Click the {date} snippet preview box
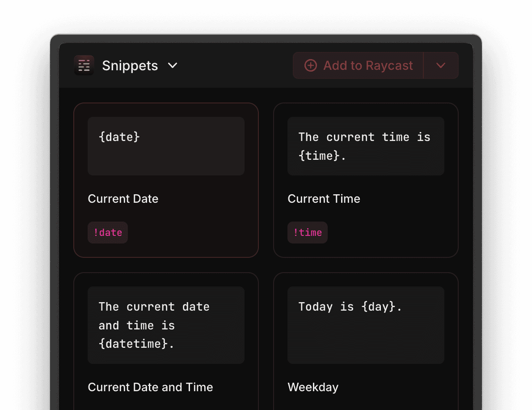The image size is (532, 410). (x=166, y=145)
